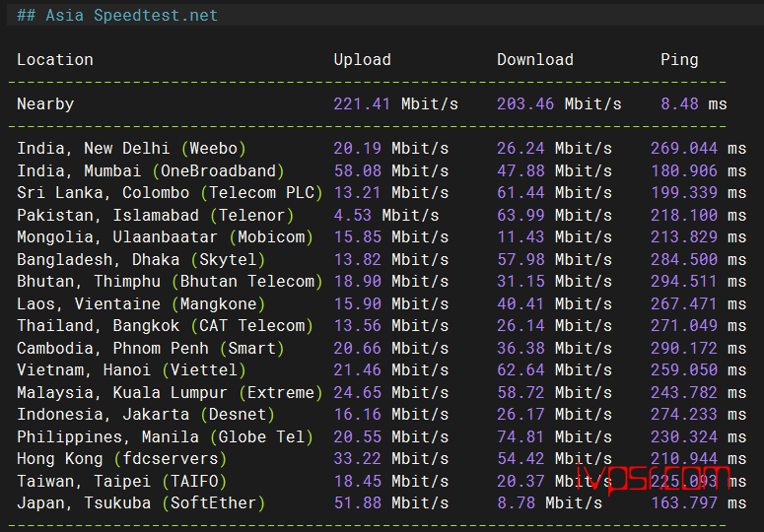
Task: Click the Nearby download value 203.46
Action: pos(525,104)
